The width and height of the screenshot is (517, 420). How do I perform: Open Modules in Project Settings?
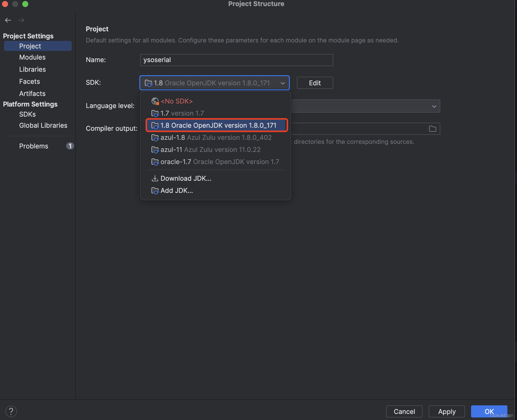(32, 57)
